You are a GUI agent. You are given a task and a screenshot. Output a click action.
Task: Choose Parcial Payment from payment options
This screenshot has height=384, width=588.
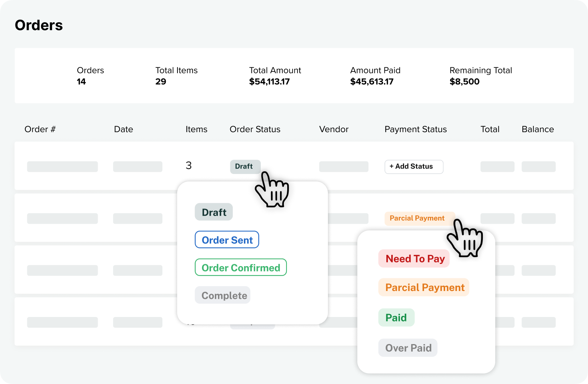point(424,287)
